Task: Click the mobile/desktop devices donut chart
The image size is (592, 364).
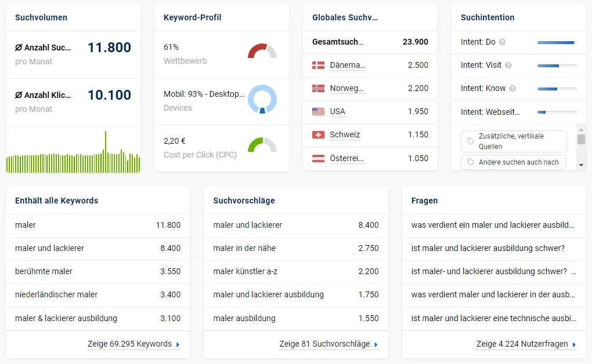Action: [x=262, y=99]
